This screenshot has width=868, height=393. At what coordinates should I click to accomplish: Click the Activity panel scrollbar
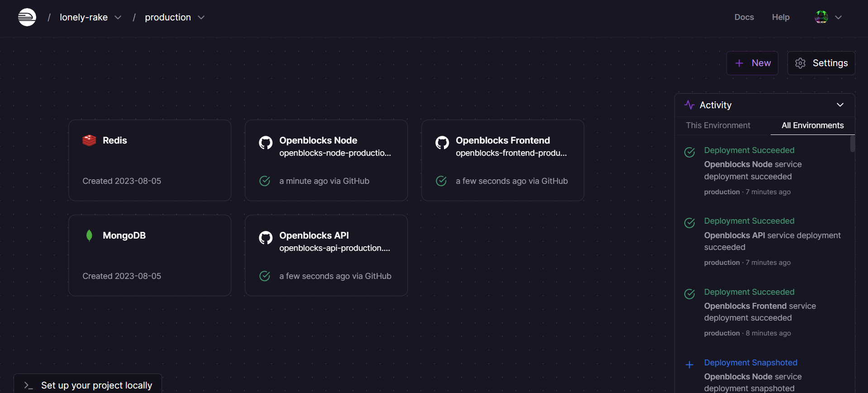point(853,144)
